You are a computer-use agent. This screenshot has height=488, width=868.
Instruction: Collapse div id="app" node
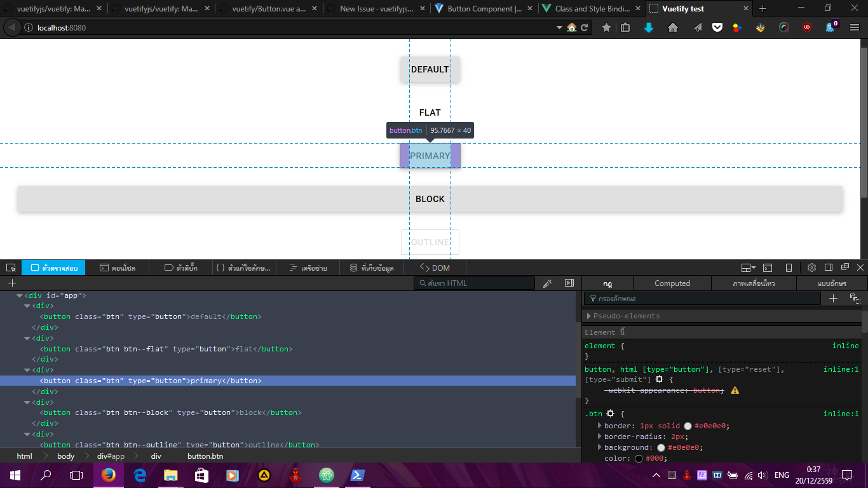[x=20, y=295]
